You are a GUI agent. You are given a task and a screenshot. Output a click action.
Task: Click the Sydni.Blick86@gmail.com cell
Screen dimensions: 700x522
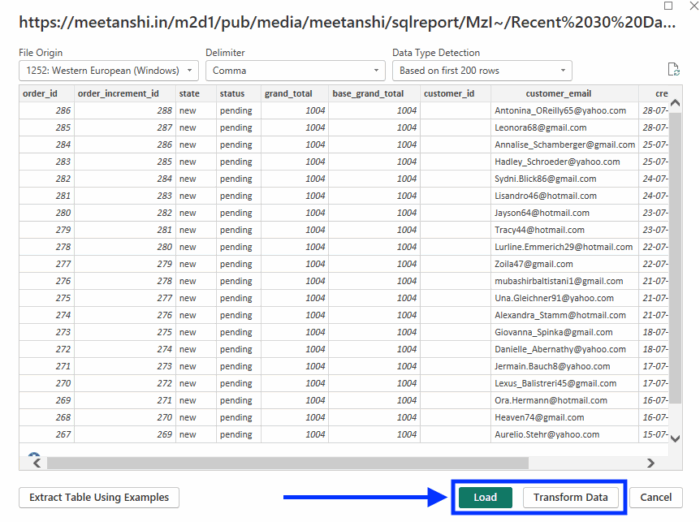(x=564, y=179)
